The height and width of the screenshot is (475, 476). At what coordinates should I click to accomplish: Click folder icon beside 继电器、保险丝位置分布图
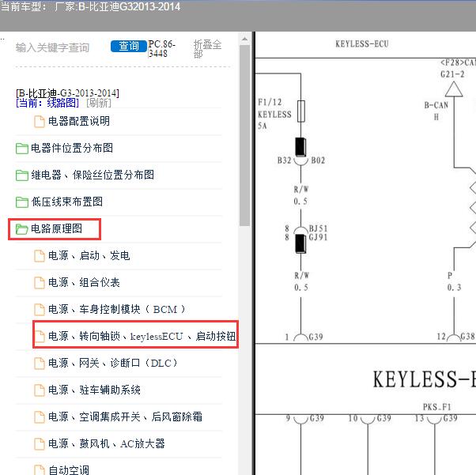pos(22,175)
